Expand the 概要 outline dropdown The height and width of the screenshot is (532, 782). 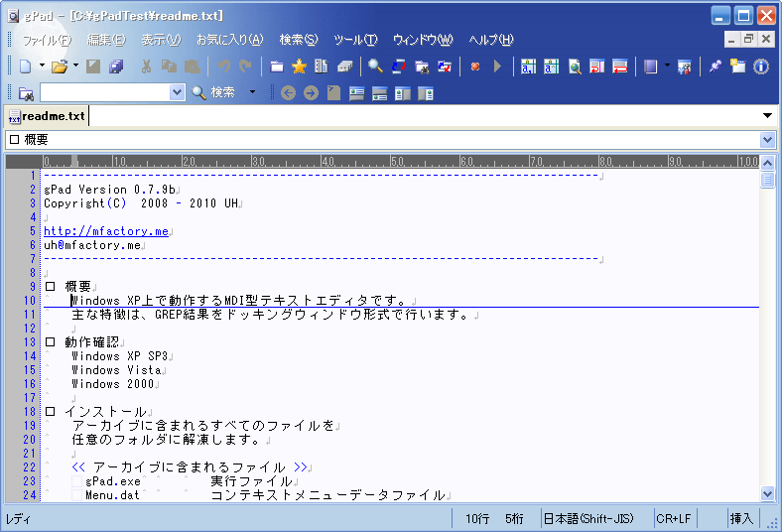pyautogui.click(x=767, y=140)
